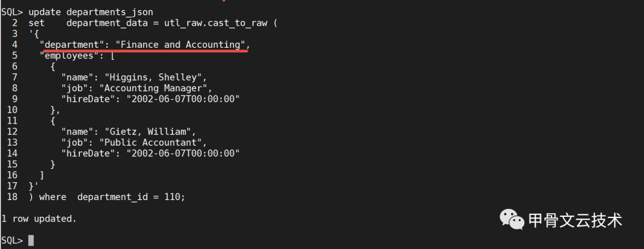Click the closing square bracket on line 16
Viewport: 644px width, 249px height.
(x=42, y=175)
